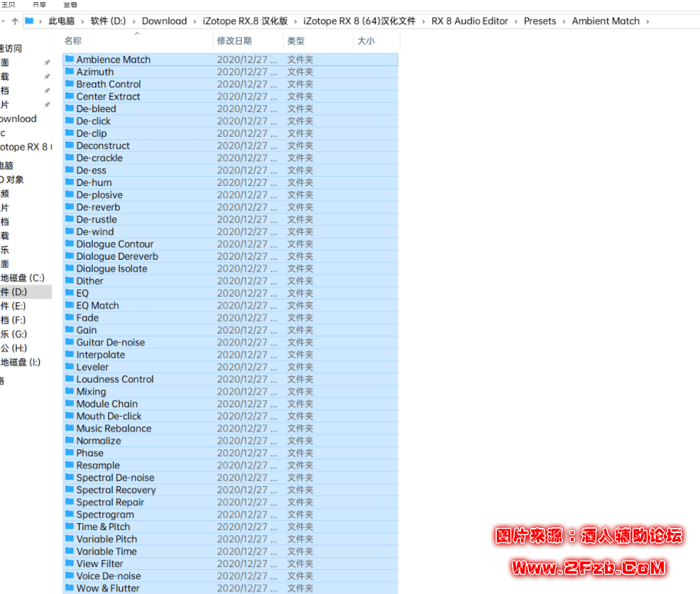The image size is (700, 594).
Task: Select Loudness Control folder name
Action: [115, 379]
